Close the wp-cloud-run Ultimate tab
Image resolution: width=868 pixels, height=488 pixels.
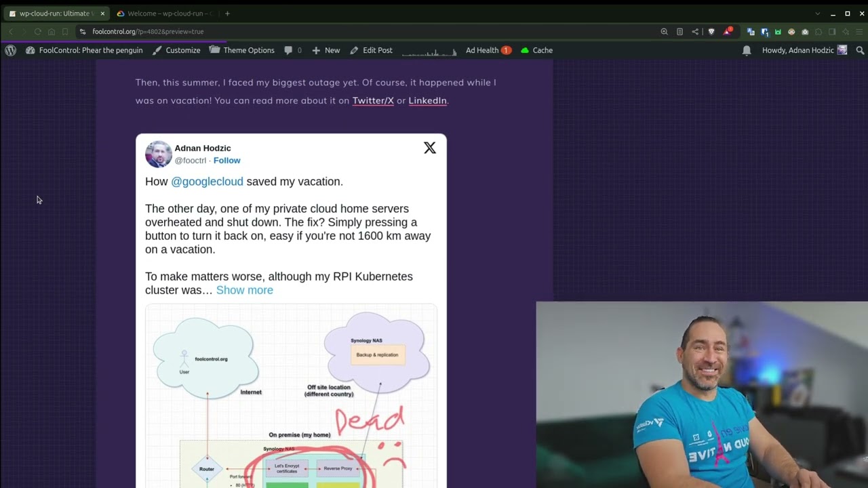click(x=102, y=14)
